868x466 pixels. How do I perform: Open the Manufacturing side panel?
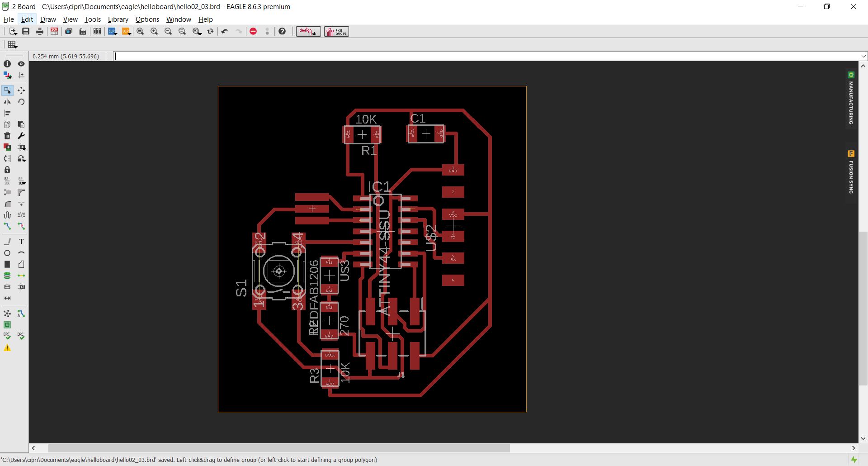tap(851, 99)
